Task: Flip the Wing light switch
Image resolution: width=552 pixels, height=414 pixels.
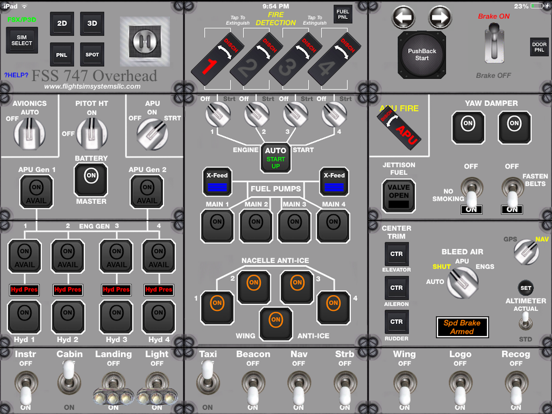Action: pos(404,388)
